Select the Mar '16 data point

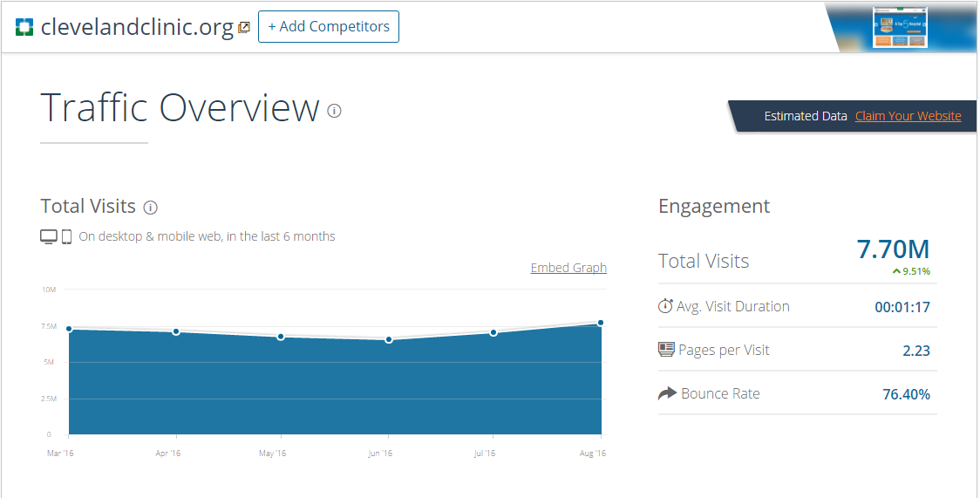point(69,329)
